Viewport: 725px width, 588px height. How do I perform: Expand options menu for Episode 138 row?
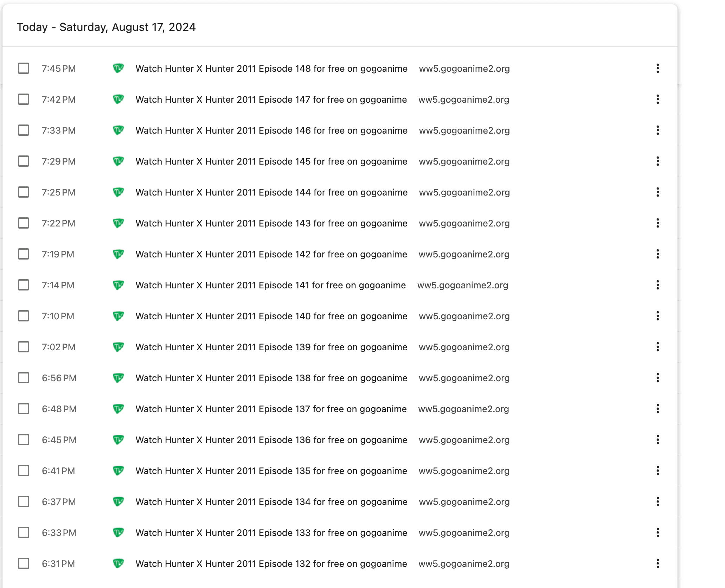pyautogui.click(x=657, y=378)
